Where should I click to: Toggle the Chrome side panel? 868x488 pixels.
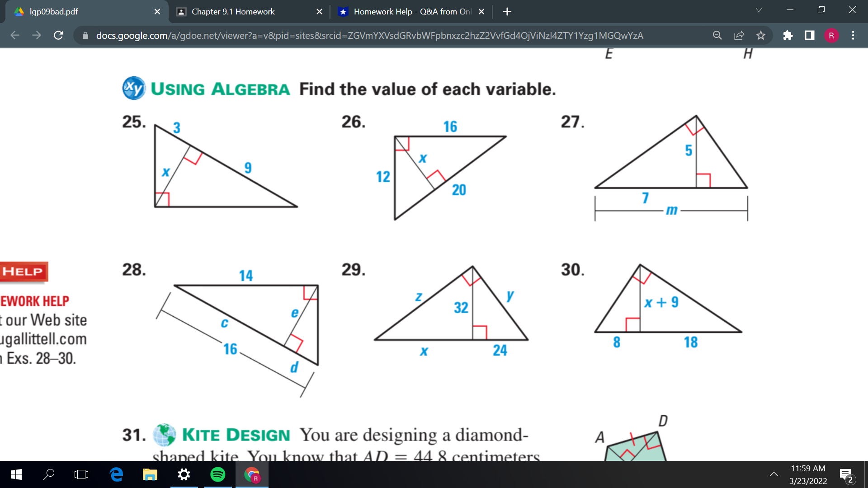810,35
